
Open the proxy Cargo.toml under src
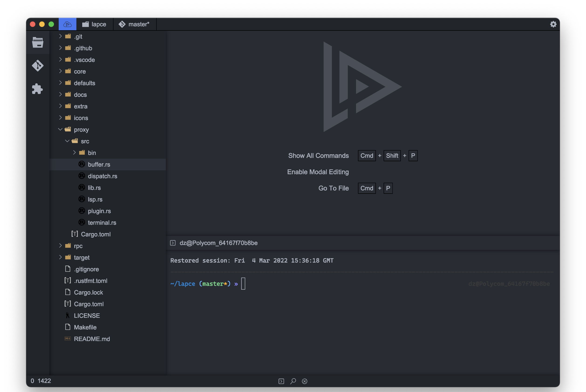108,234
